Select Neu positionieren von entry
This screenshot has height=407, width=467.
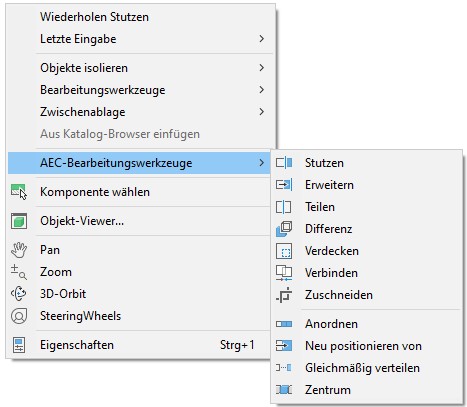point(367,346)
